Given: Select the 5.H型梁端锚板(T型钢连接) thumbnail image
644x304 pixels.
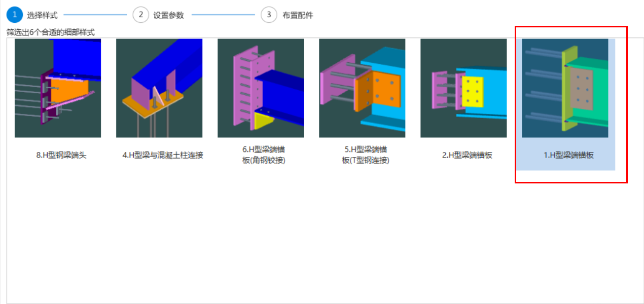Looking at the screenshot, I should click(362, 88).
